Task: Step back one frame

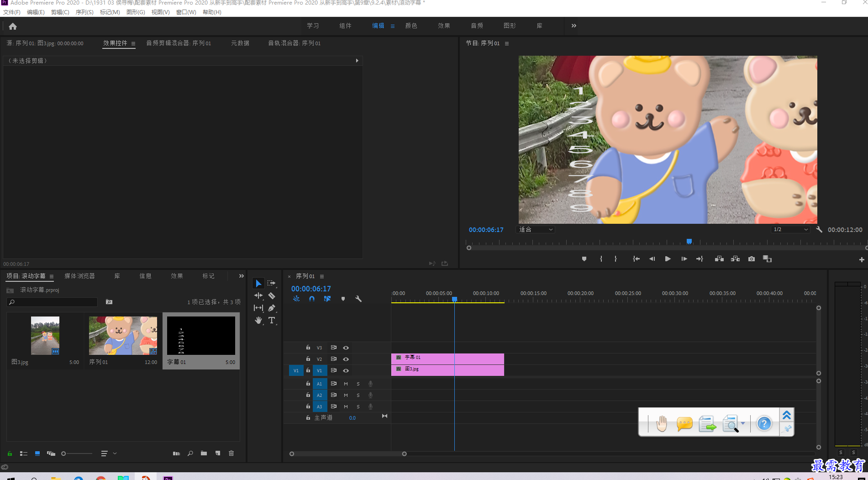Action: pyautogui.click(x=652, y=259)
